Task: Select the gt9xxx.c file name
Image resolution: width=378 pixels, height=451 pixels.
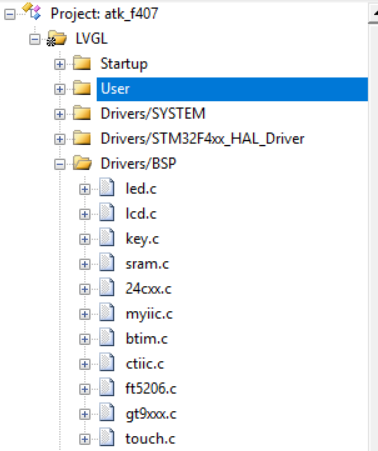Action: [x=151, y=414]
